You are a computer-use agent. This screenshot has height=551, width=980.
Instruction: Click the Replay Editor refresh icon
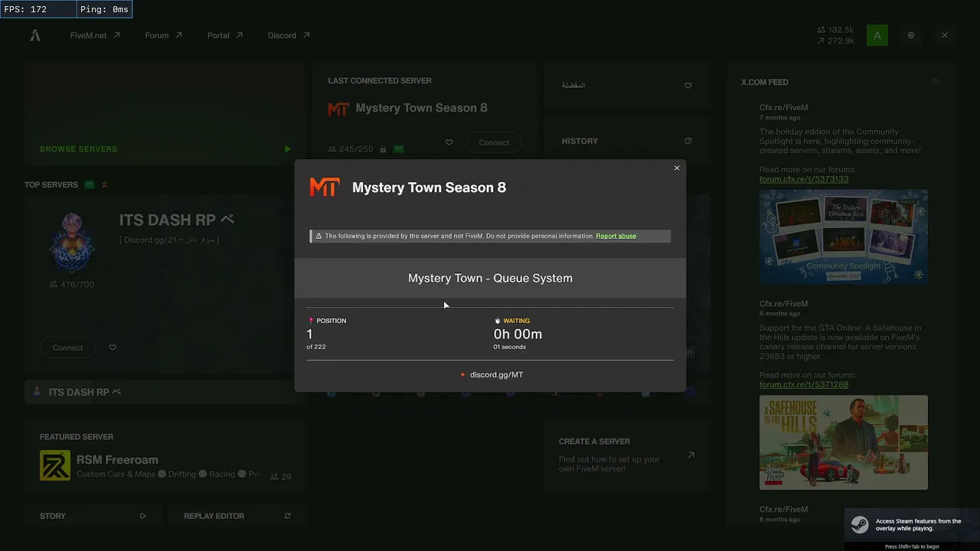coord(287,516)
